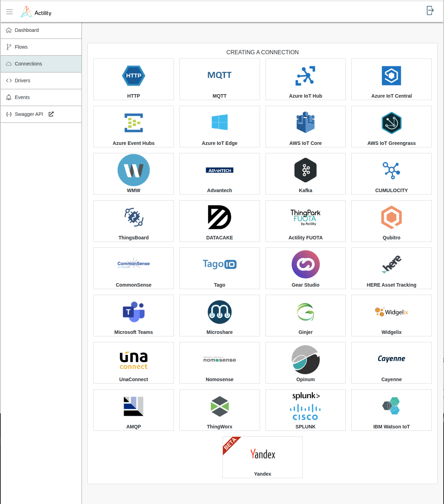444x504 pixels.
Task: Pick the Azure Event Hubs icon
Action: pyautogui.click(x=134, y=123)
